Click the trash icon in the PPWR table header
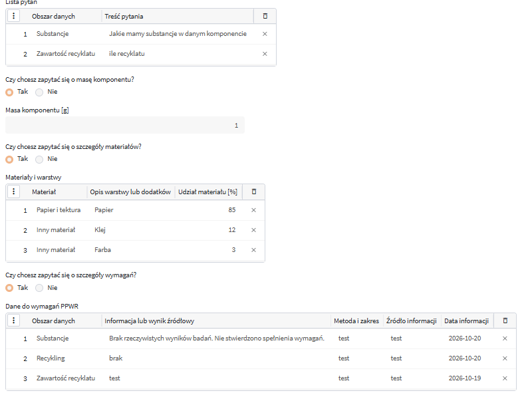 click(505, 321)
